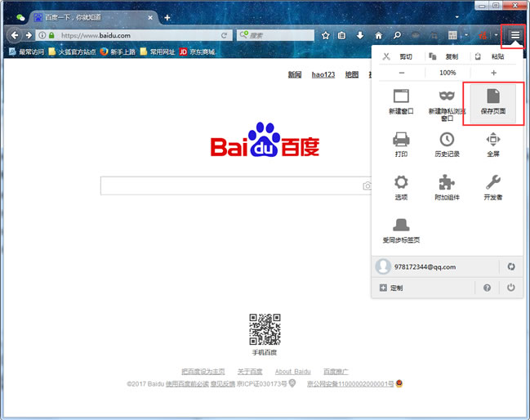Click the toolbar search box
Viewport: 530px width, 420px height.
tap(275, 35)
